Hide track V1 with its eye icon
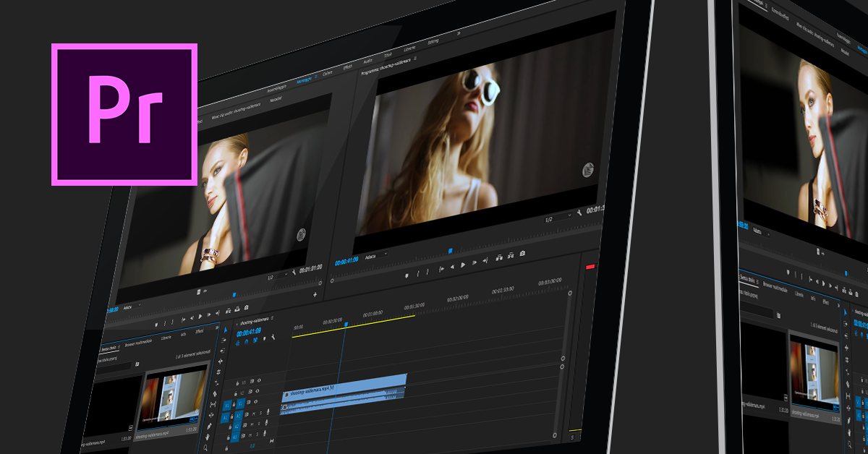 point(255,401)
